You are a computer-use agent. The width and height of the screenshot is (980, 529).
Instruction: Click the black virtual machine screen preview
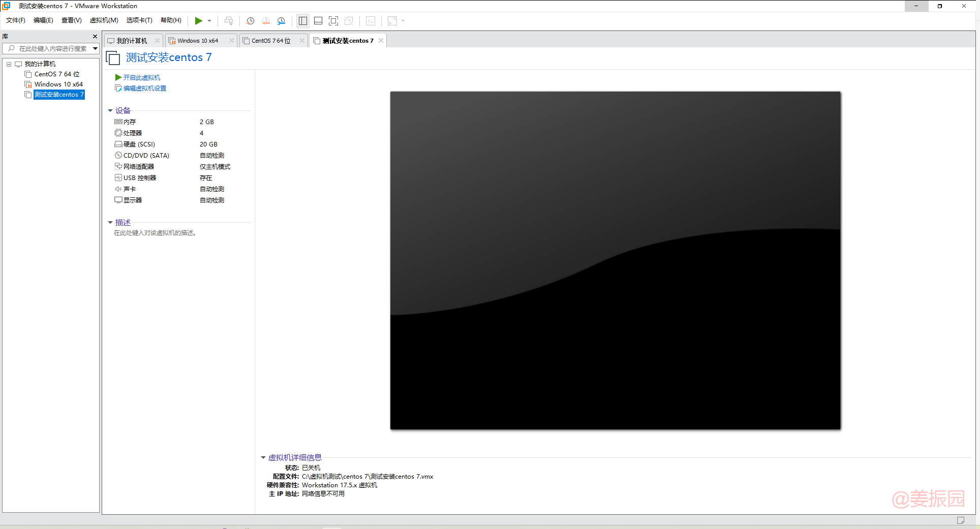coord(615,260)
